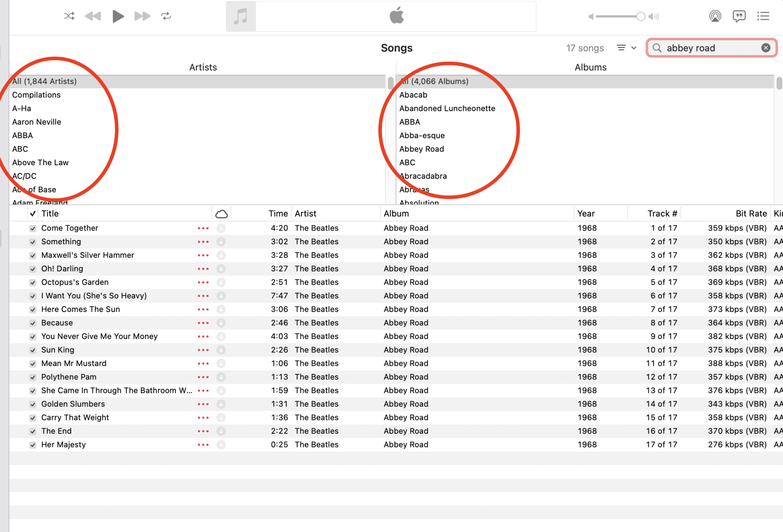Open the more options dots for Golden Slumbers

point(203,404)
